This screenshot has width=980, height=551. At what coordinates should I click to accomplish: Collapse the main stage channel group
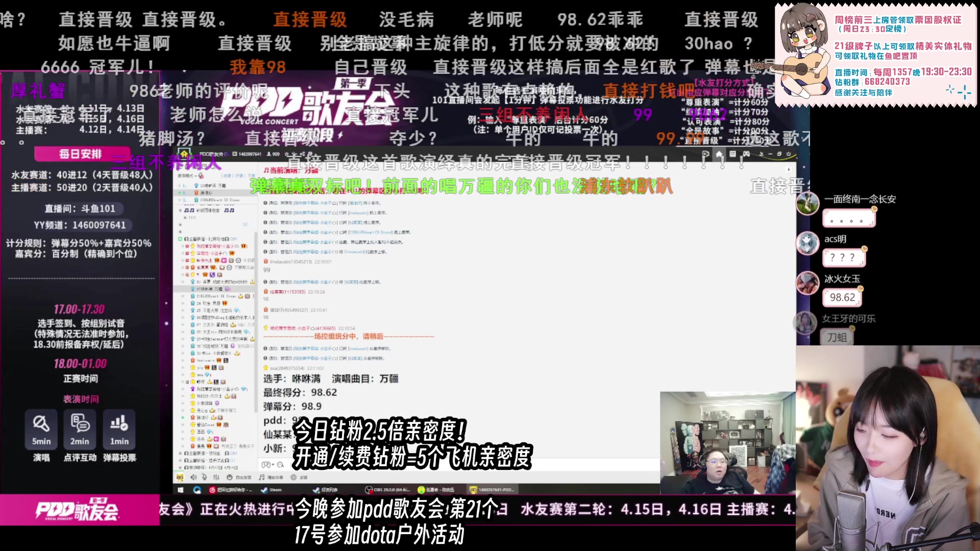pyautogui.click(x=180, y=239)
